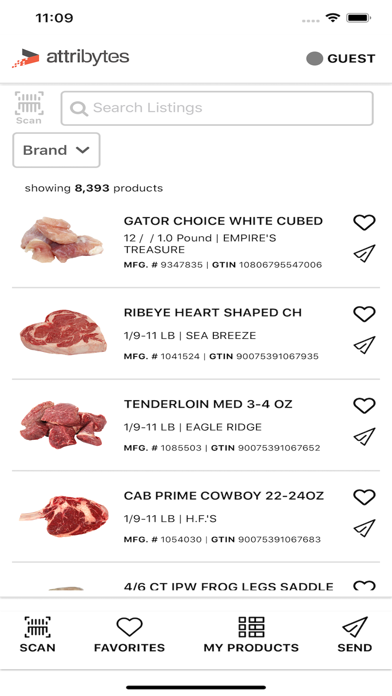Open the Guest account menu
This screenshot has width=392, height=696.
click(x=341, y=59)
